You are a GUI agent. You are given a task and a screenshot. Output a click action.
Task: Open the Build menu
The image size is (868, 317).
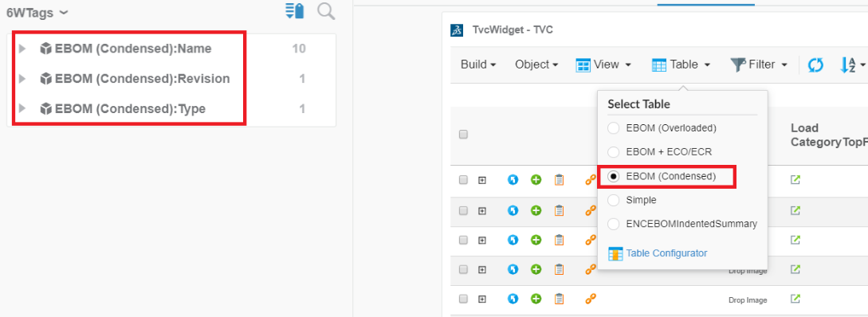tap(478, 65)
